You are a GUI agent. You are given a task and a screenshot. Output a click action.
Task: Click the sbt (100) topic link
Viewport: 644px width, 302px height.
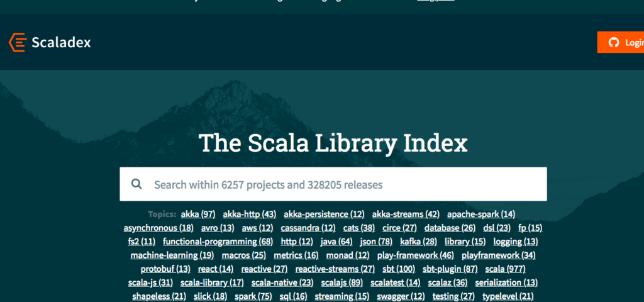[399, 269]
